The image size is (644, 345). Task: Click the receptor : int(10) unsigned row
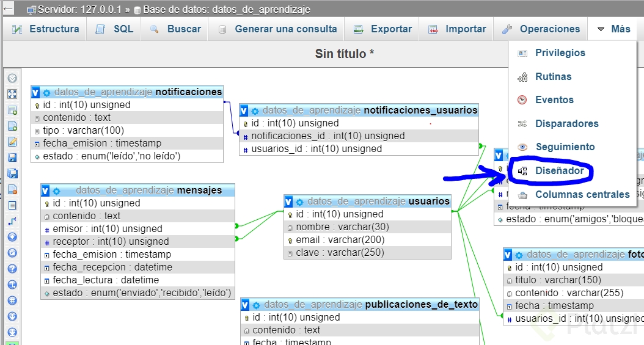click(137, 242)
